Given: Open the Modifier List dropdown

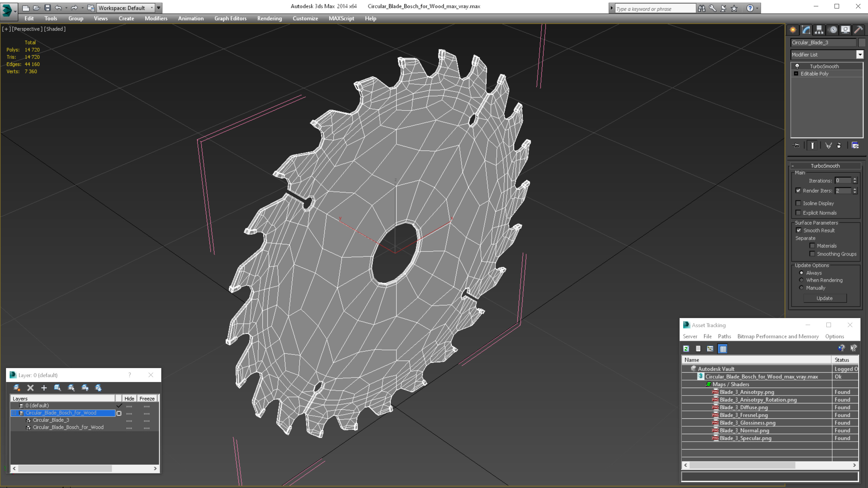Looking at the screenshot, I should tap(860, 55).
